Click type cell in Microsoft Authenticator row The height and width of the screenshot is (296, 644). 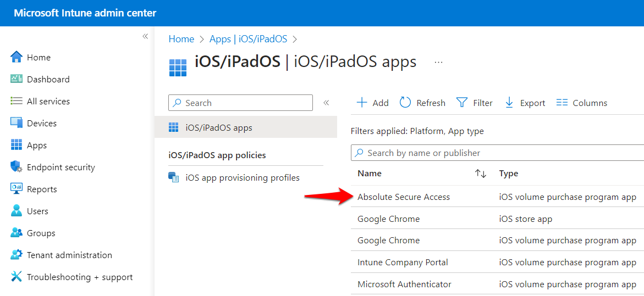coord(567,284)
